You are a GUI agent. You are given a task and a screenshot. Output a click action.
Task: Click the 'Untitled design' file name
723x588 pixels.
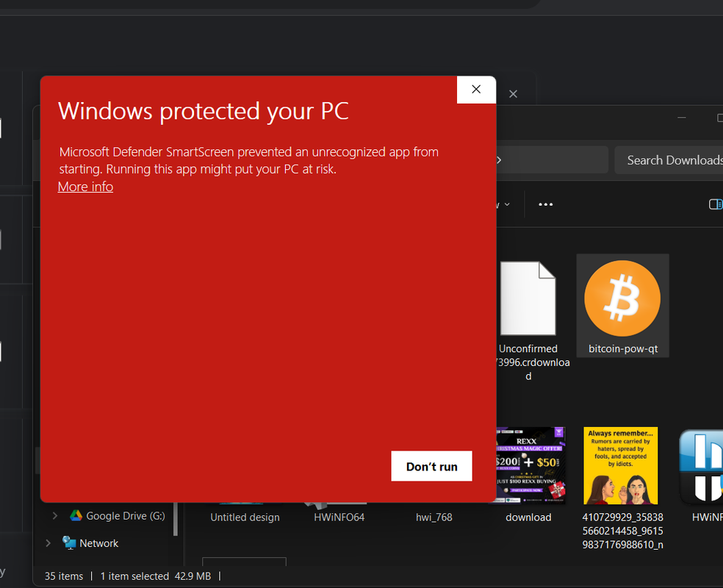tap(245, 517)
